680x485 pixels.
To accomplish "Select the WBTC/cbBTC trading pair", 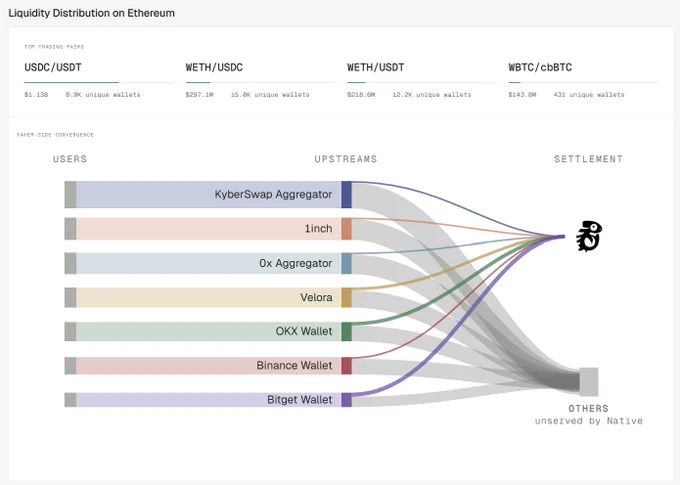I will pos(540,67).
